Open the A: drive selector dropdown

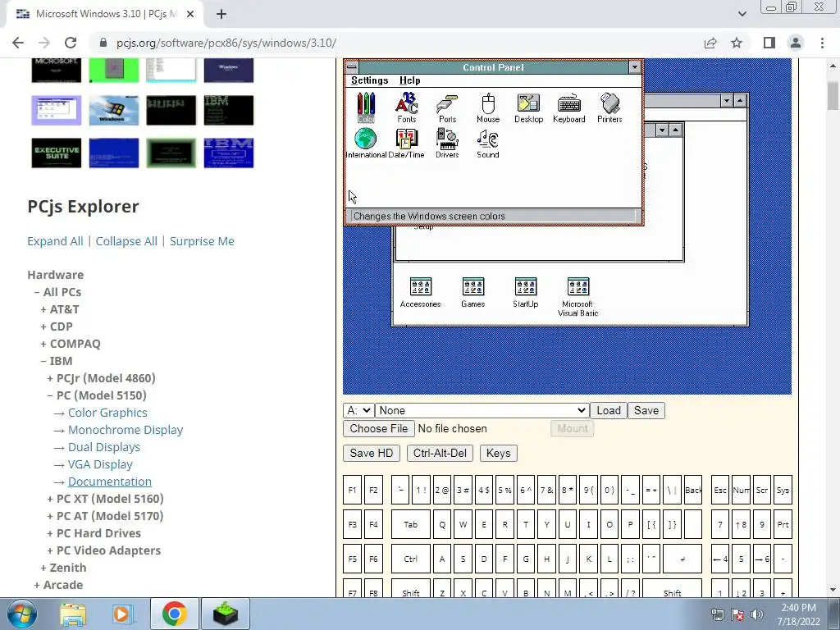click(x=358, y=410)
